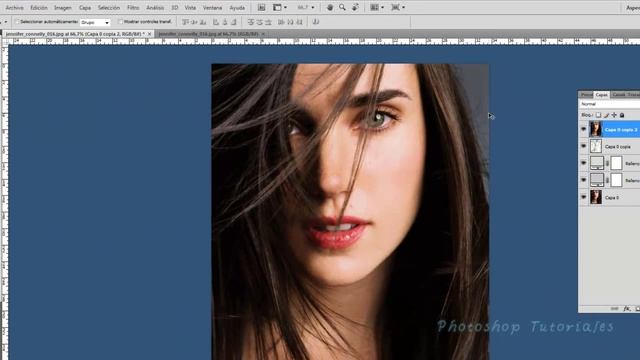640x360 pixels.
Task: Enable Seleccionar automáticamente checkbox
Action: coord(18,22)
